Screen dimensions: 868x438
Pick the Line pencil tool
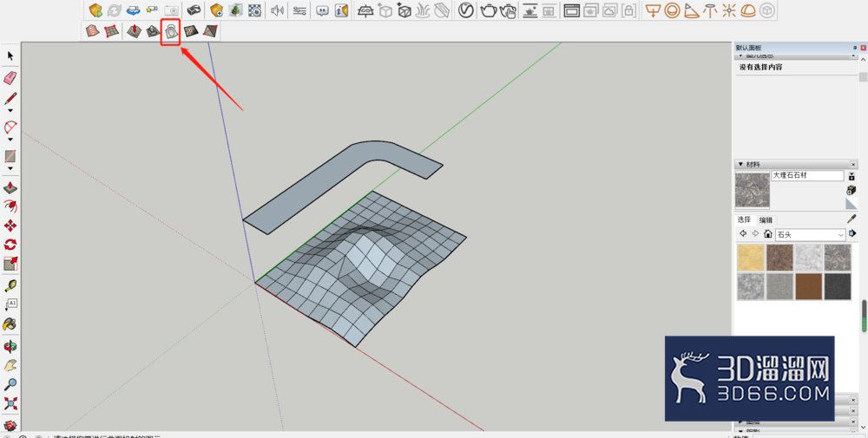point(10,98)
